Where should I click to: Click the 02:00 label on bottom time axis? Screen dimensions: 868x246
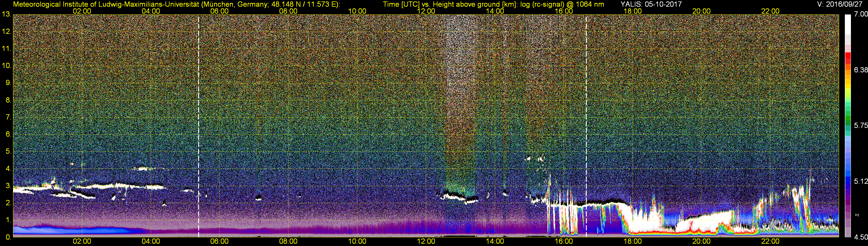[x=82, y=242]
